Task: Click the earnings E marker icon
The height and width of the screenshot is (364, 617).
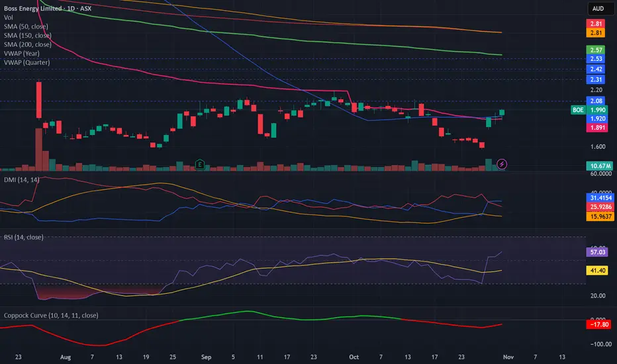Action: click(x=200, y=164)
